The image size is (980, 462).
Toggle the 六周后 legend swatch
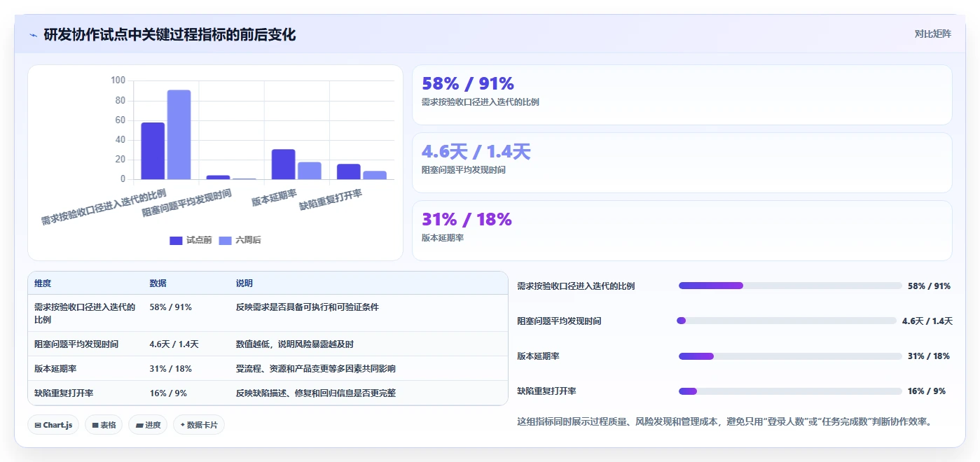226,240
